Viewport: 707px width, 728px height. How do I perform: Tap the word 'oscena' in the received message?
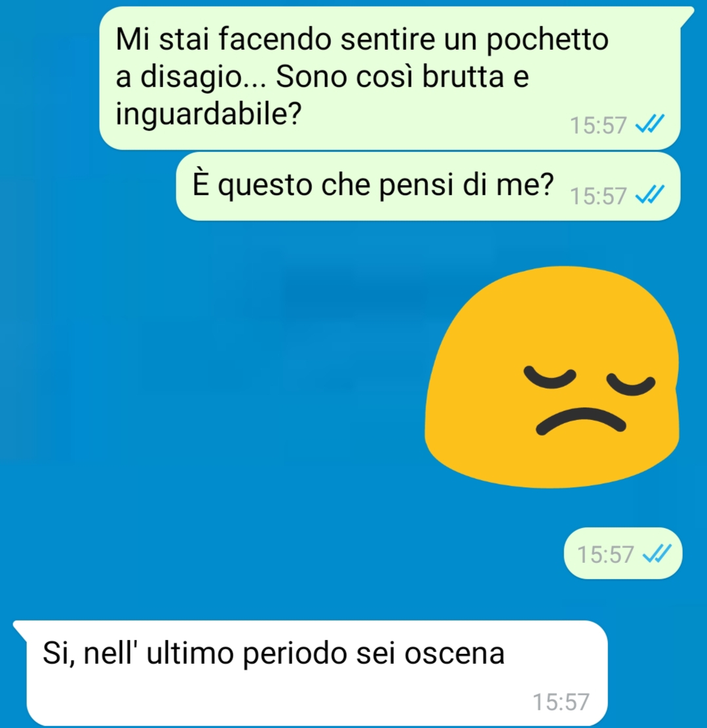coord(455,654)
